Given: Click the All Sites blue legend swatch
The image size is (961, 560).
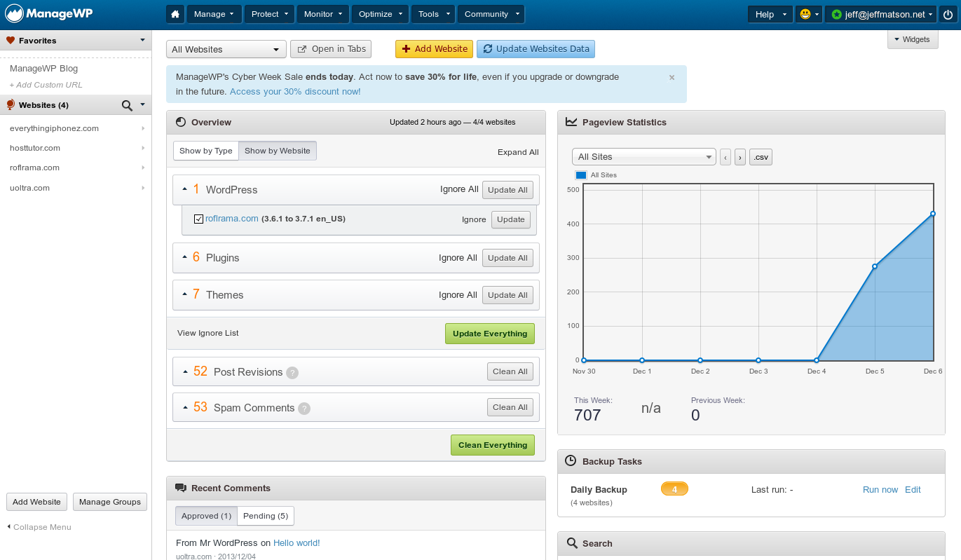Looking at the screenshot, I should 580,175.
